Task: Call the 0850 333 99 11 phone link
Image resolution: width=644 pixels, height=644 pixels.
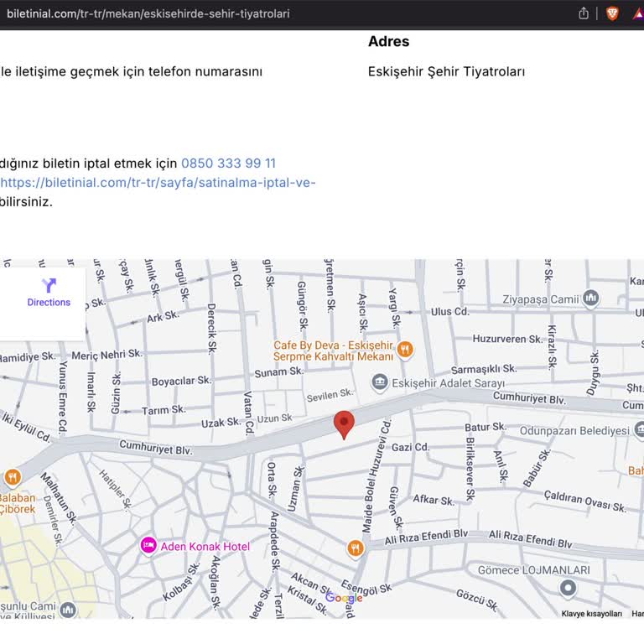Action: [228, 164]
